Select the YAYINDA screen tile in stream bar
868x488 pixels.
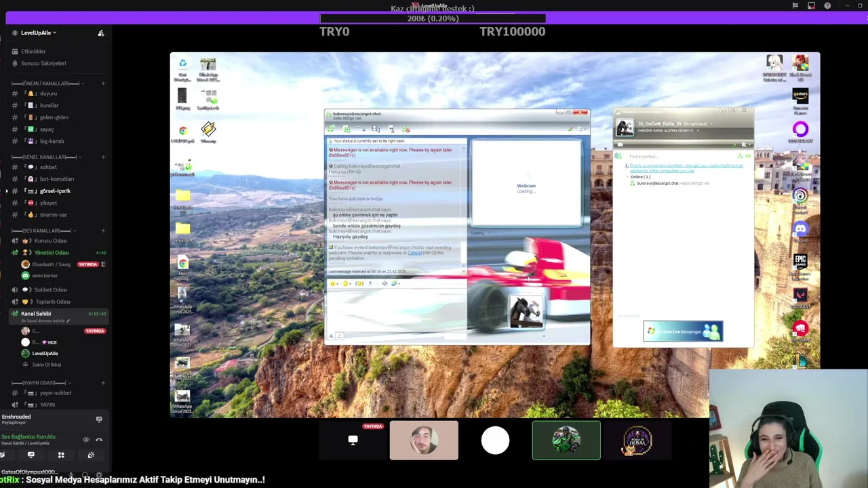(353, 441)
